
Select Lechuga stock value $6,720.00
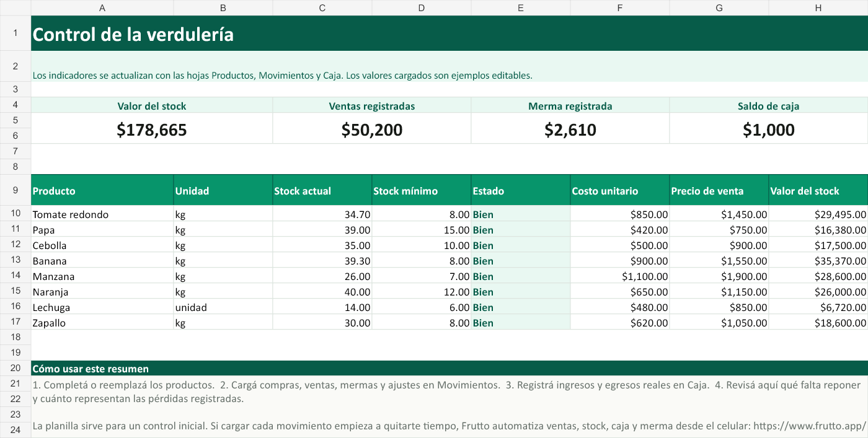818,307
